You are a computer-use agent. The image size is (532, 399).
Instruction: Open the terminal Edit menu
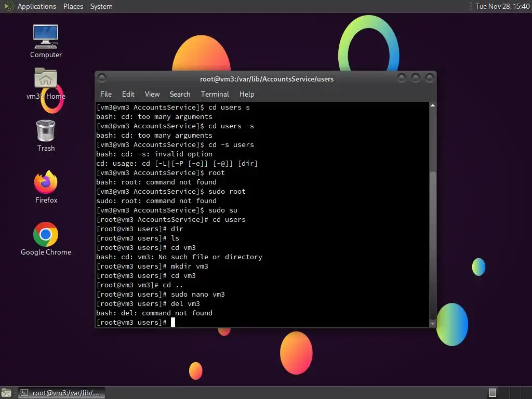128,95
